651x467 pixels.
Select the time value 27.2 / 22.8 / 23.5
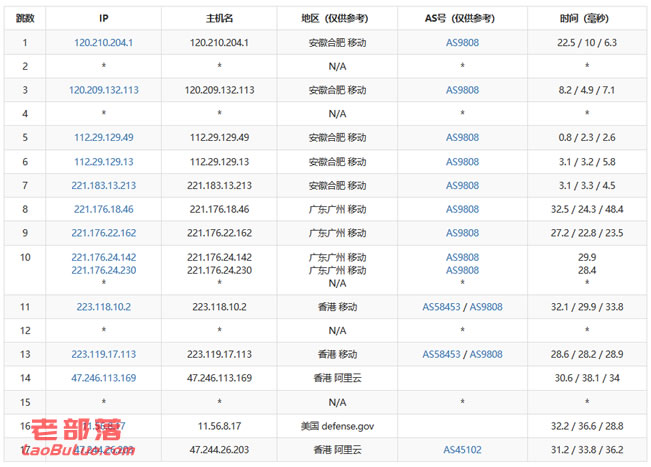pyautogui.click(x=587, y=233)
